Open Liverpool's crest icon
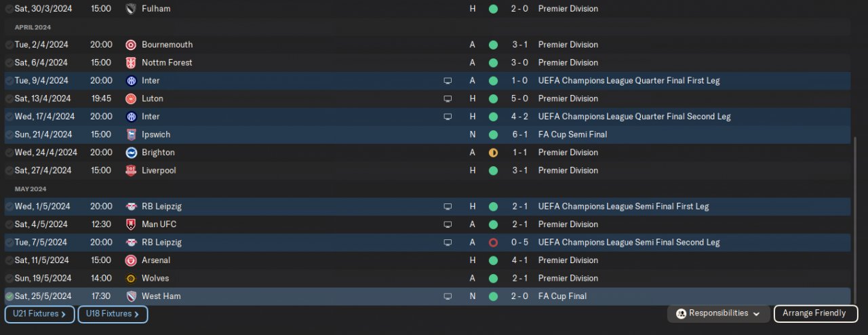 [131, 170]
